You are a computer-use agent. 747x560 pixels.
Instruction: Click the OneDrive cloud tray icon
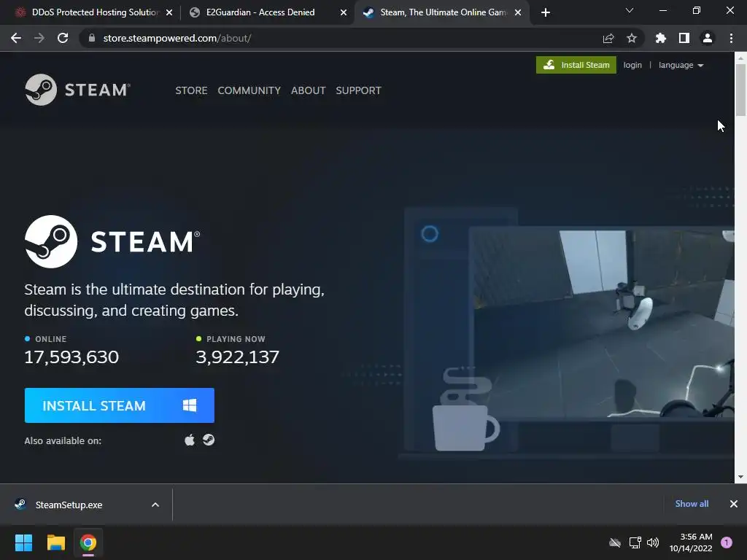(x=615, y=542)
